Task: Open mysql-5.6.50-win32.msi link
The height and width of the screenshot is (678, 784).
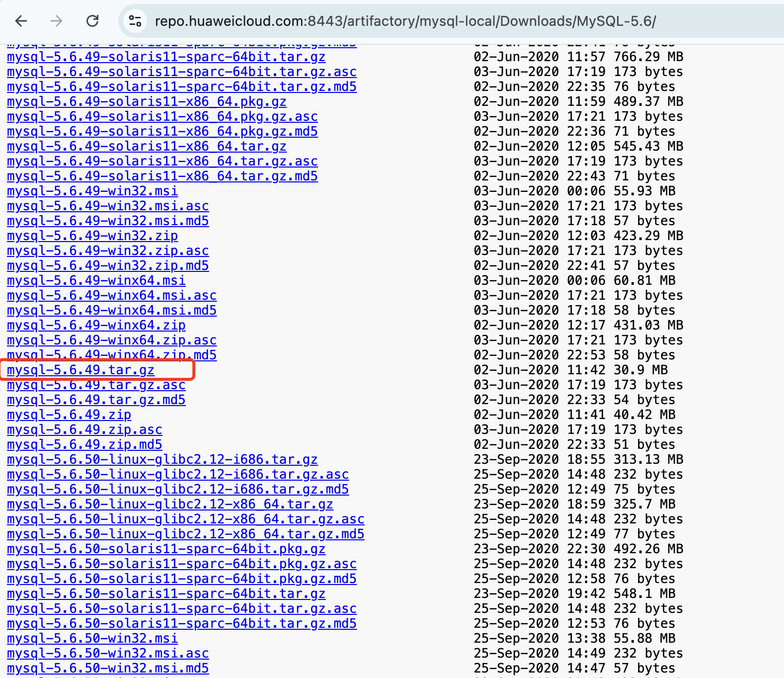Action: (x=92, y=638)
